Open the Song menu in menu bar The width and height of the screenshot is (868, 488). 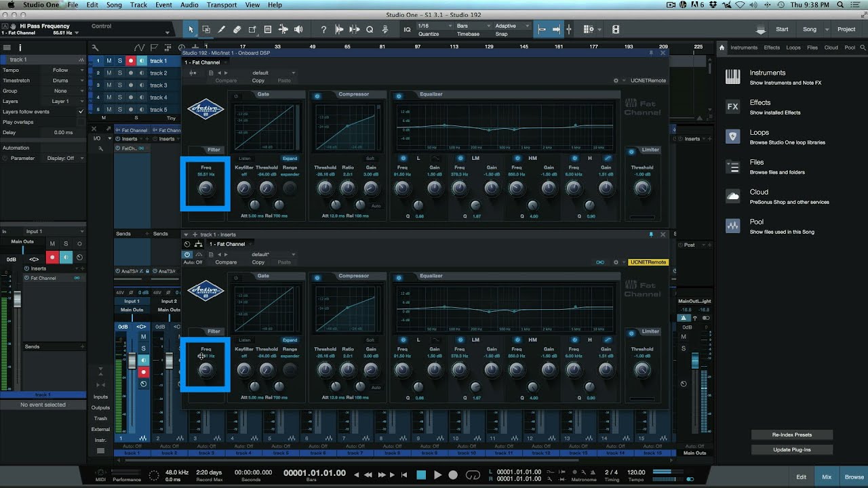(x=114, y=5)
